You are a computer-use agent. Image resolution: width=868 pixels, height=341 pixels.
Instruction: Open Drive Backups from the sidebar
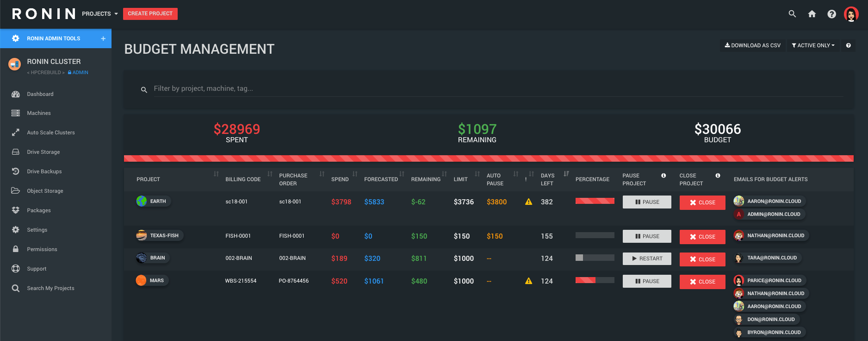click(44, 171)
